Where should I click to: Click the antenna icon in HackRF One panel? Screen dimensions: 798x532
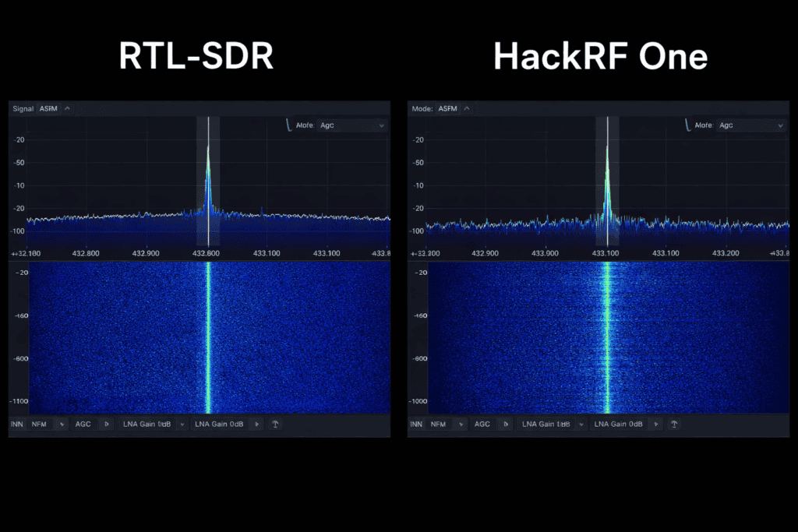point(674,424)
